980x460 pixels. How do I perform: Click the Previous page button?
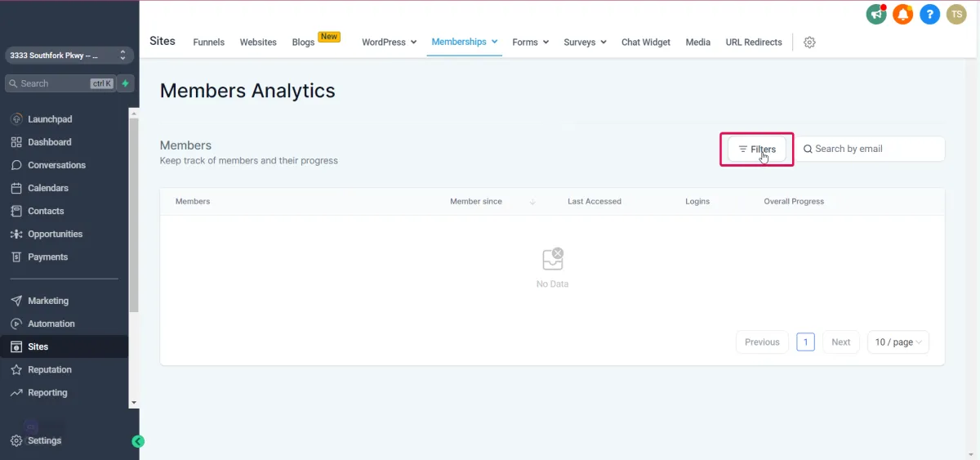[762, 342]
